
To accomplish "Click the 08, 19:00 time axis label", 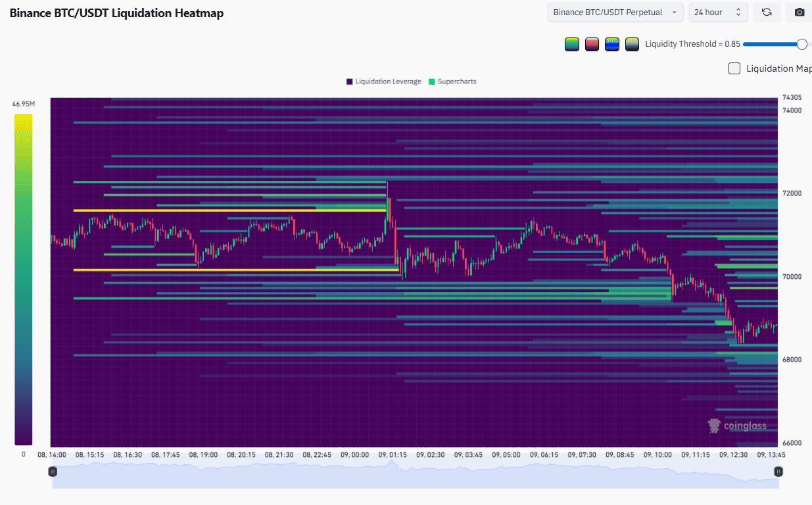I will [203, 454].
